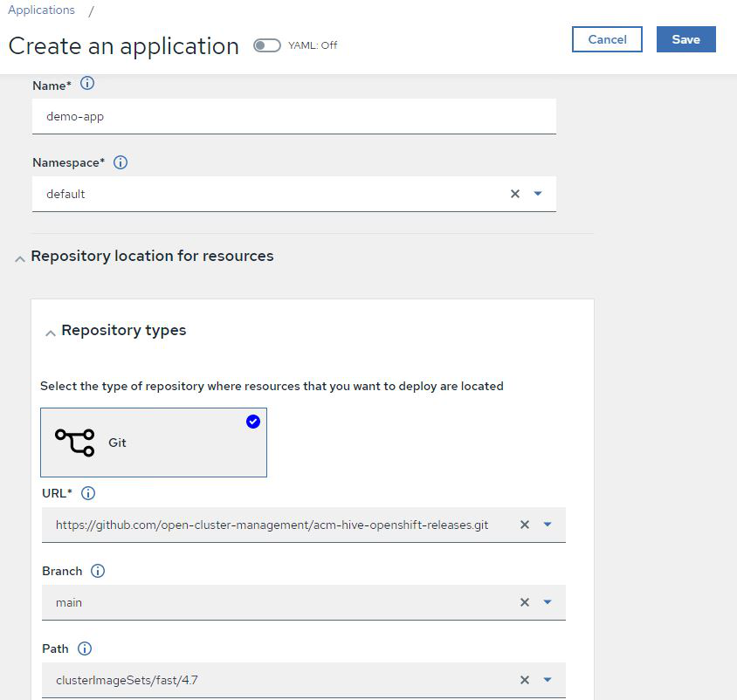737x700 pixels.
Task: Open the URL dropdown arrow
Action: pyautogui.click(x=548, y=525)
